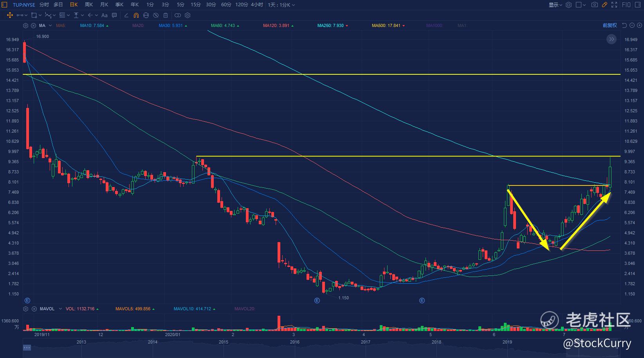The width and height of the screenshot is (644, 358).
Task: Enter fullscreen chart mode
Action: pos(614,5)
